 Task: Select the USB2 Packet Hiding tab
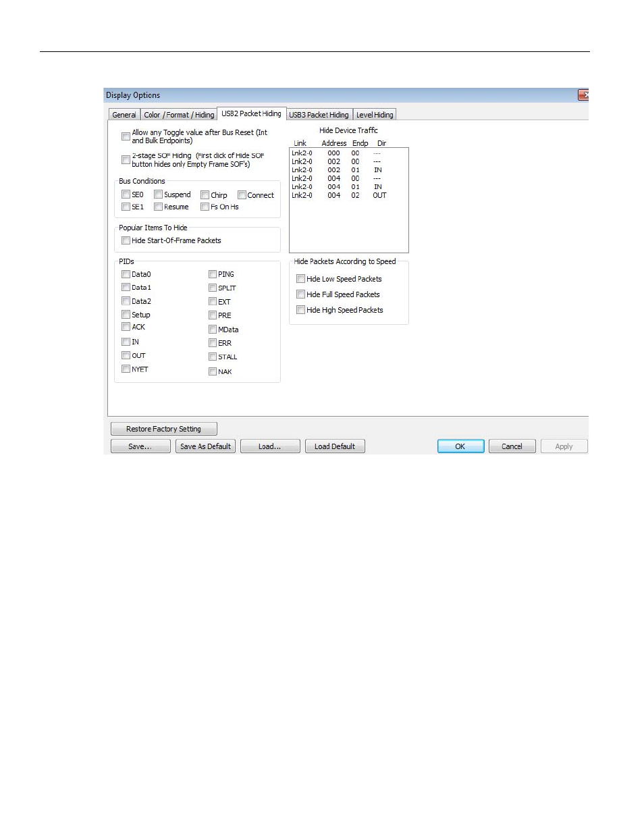tap(251, 113)
